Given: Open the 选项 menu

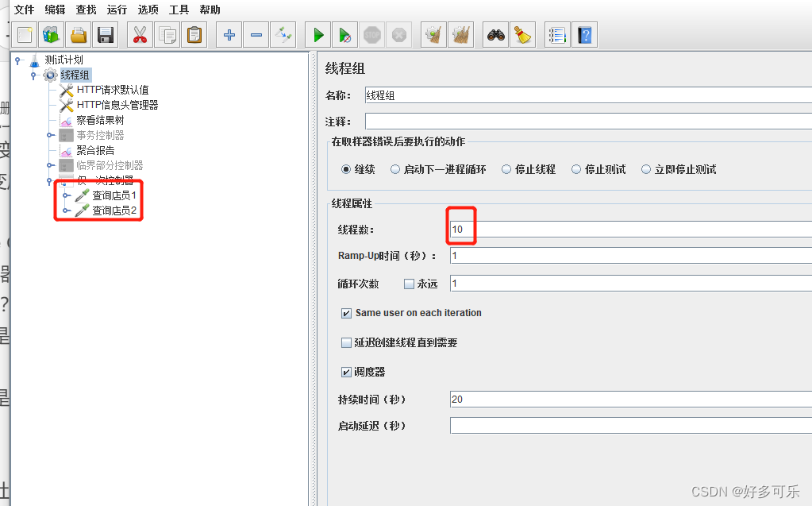Looking at the screenshot, I should coord(148,10).
